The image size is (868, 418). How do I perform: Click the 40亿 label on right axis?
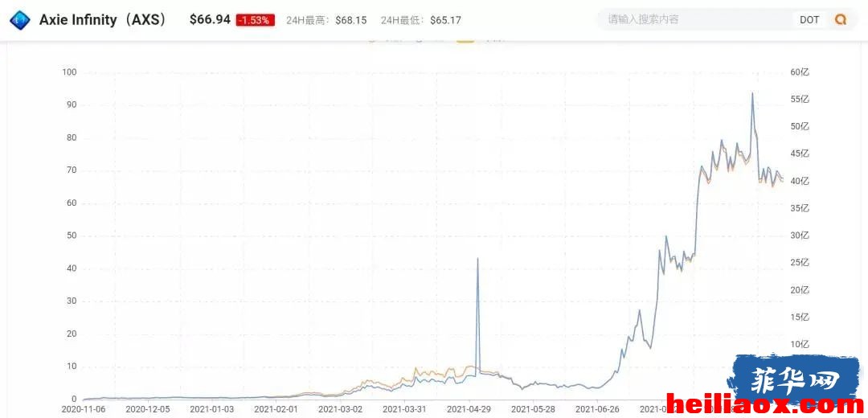[x=800, y=182]
